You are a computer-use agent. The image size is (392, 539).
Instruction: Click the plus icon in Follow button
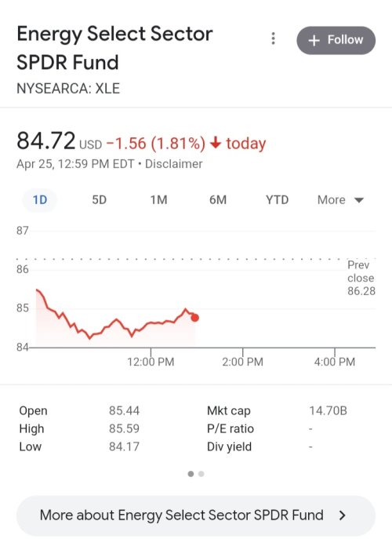tap(314, 41)
